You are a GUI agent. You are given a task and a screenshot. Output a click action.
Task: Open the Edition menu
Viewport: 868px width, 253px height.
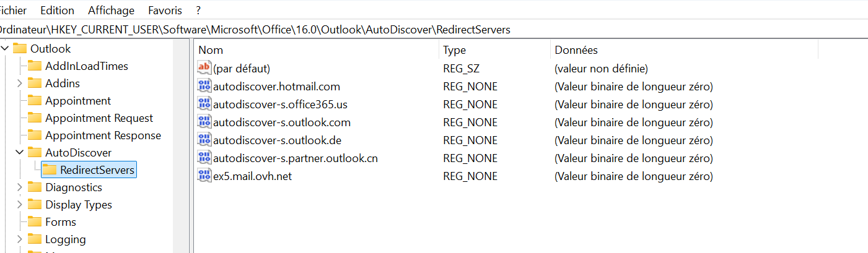tap(57, 11)
